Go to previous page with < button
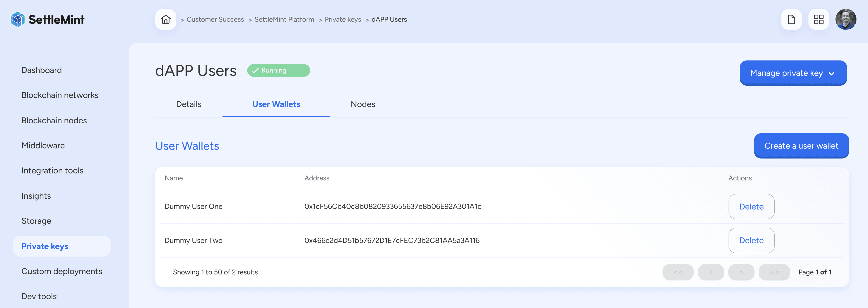The width and height of the screenshot is (868, 308). click(711, 272)
